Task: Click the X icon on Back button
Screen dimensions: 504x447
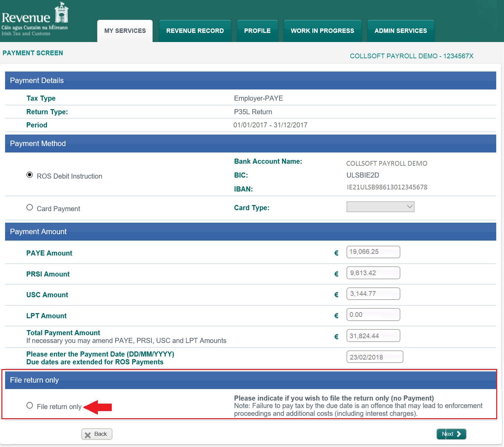Action: click(x=88, y=435)
